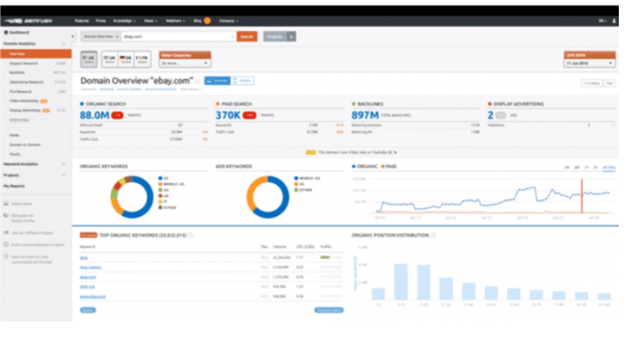Click the blue US legend swatch in Organic Keywords
Image resolution: width=639 pixels, height=364 pixels.
pos(160,179)
